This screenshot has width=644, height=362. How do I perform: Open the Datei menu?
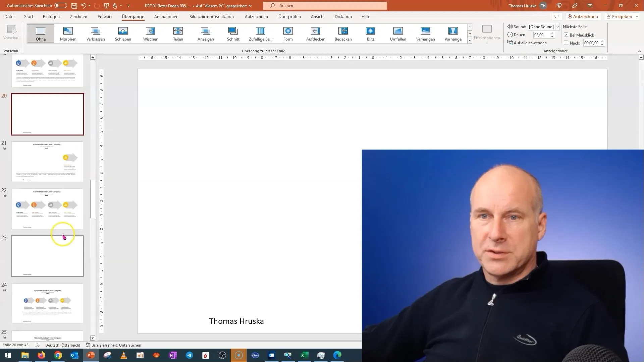click(9, 16)
